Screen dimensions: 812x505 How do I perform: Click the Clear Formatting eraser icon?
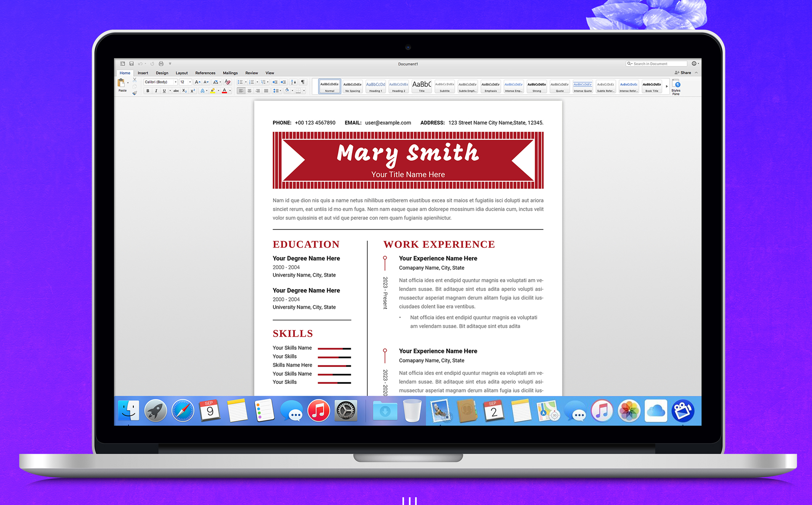[228, 82]
